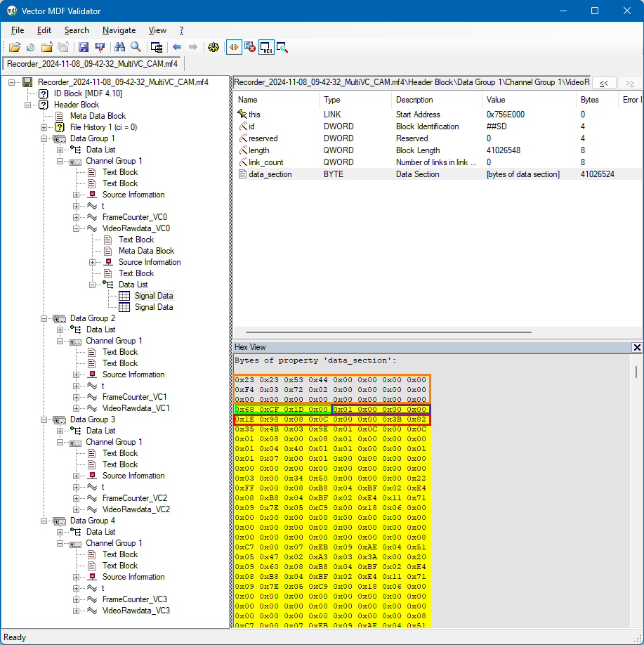Click the reload file toolbar icon
Image resolution: width=644 pixels, height=645 pixels.
(30, 47)
